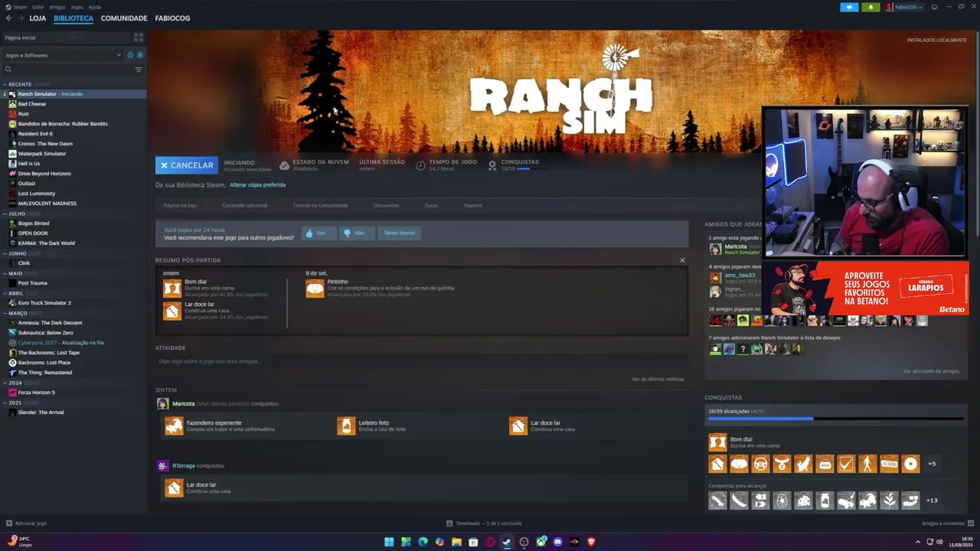Close the Resumo pós-partida panel
Viewport: 980px width, 551px height.
pyautogui.click(x=682, y=260)
